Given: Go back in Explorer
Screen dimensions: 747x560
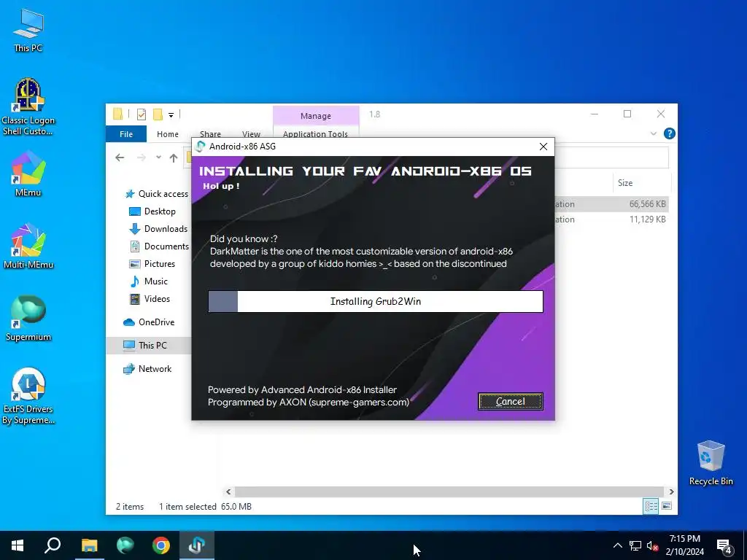Looking at the screenshot, I should tap(120, 157).
